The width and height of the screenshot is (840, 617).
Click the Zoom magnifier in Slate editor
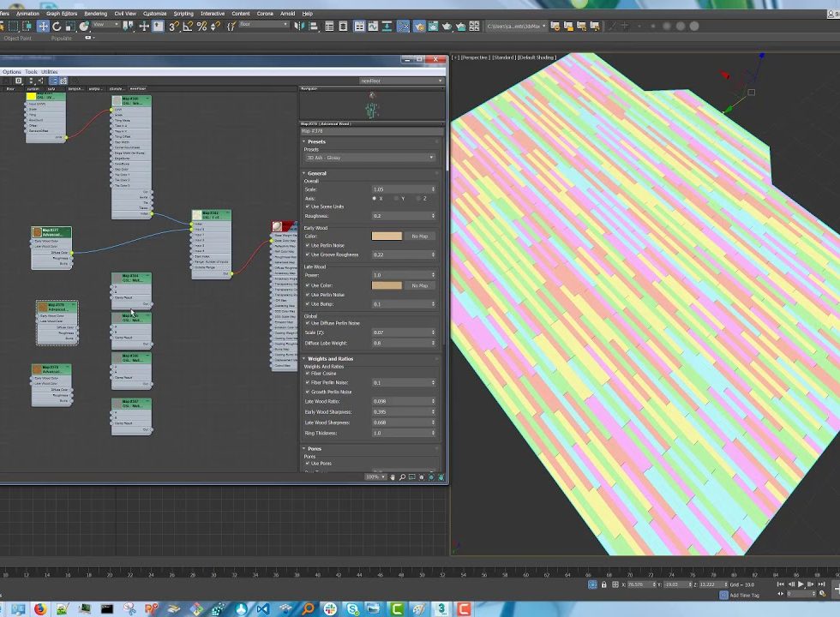tap(402, 476)
